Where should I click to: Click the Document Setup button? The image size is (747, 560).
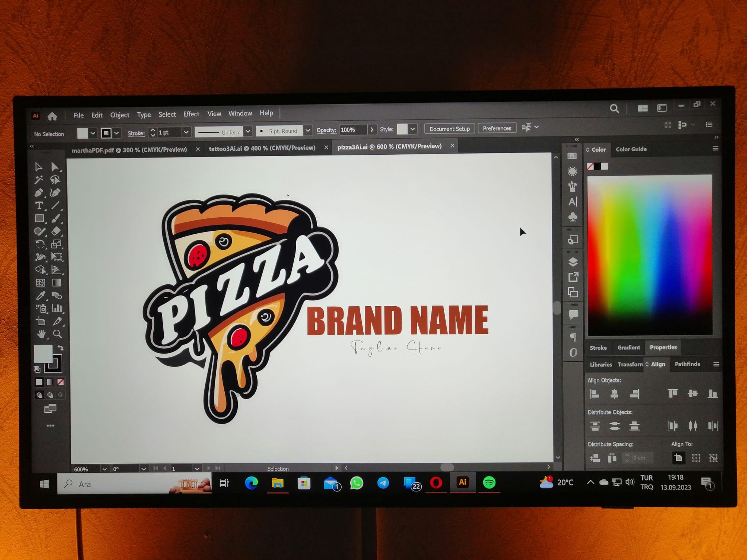pyautogui.click(x=449, y=128)
